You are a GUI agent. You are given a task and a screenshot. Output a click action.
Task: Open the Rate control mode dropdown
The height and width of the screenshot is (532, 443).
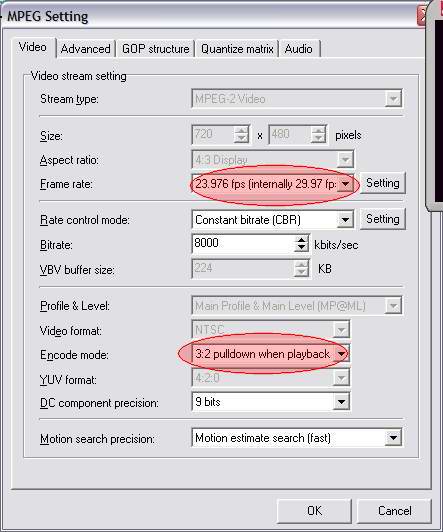click(x=345, y=220)
